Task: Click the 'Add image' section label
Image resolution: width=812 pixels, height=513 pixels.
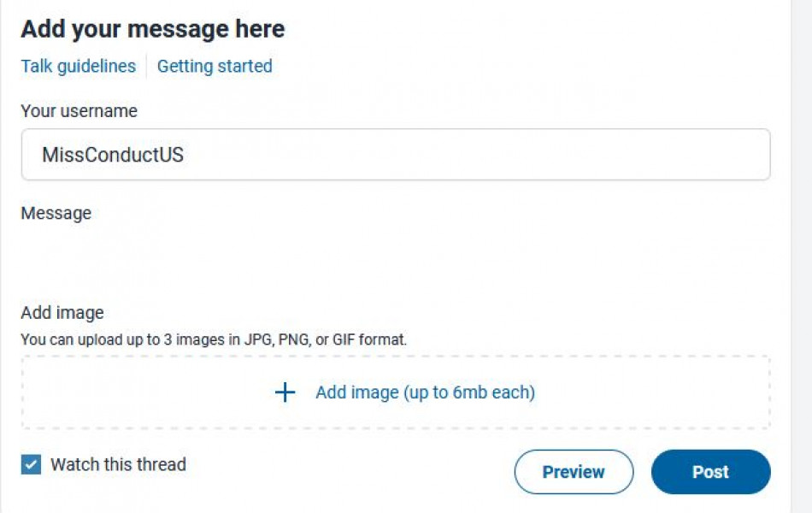Action: 62,313
